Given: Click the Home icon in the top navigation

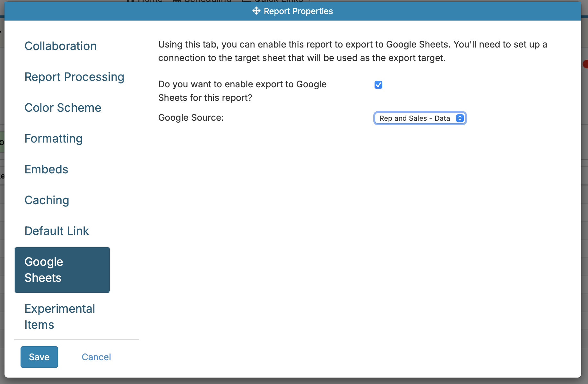Looking at the screenshot, I should [130, 1].
